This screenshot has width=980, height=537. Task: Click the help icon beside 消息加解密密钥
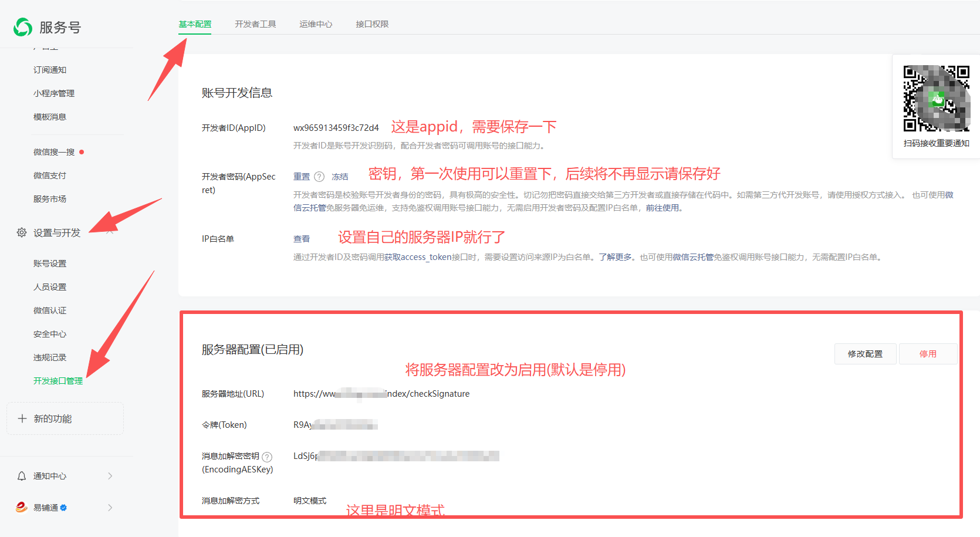(x=267, y=457)
